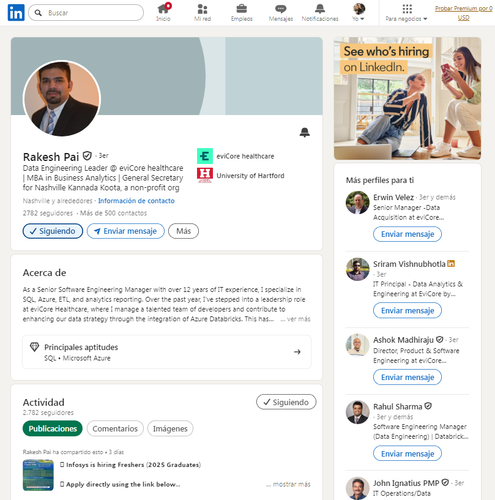Click eviCore healthcare company name
Screen dimensions: 495x500
245,156
